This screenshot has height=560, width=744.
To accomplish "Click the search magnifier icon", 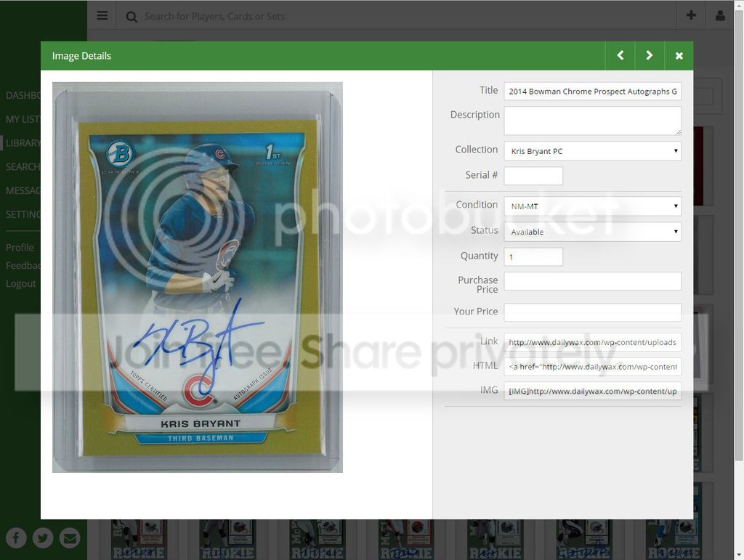I will (132, 17).
